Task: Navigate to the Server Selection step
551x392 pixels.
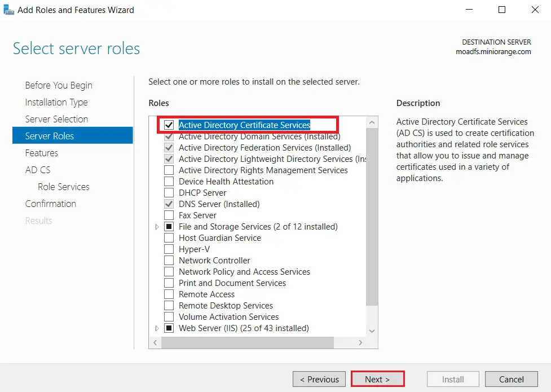Action: pyautogui.click(x=56, y=119)
